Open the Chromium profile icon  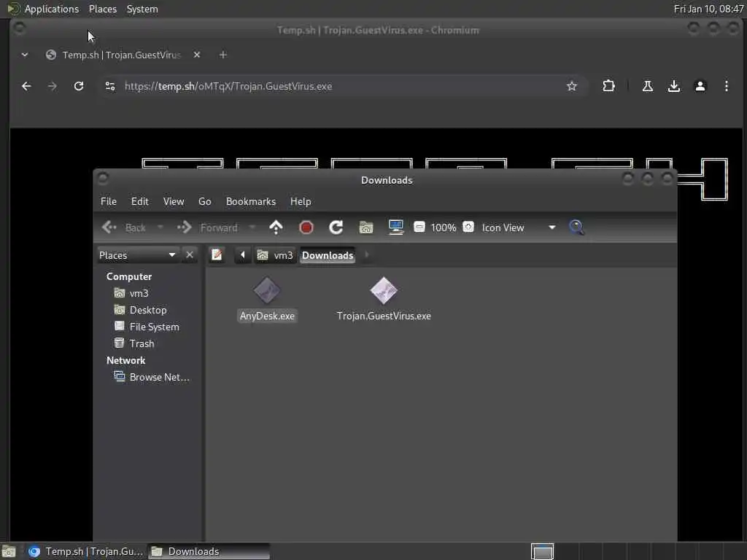click(x=700, y=86)
